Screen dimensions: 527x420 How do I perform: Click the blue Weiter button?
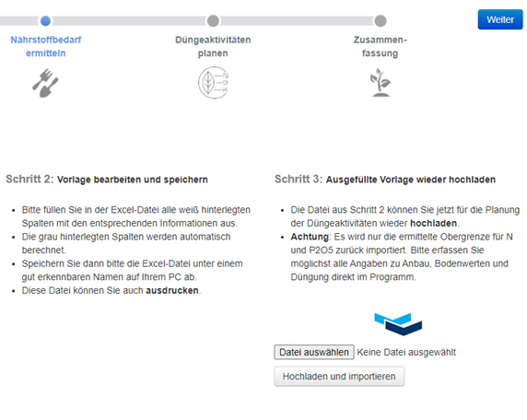click(x=500, y=19)
